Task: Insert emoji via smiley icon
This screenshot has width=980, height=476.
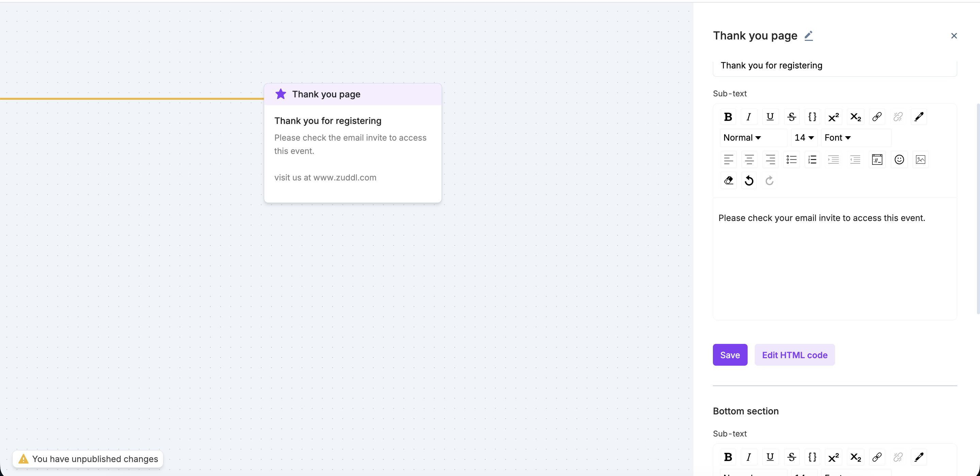Action: 899,160
